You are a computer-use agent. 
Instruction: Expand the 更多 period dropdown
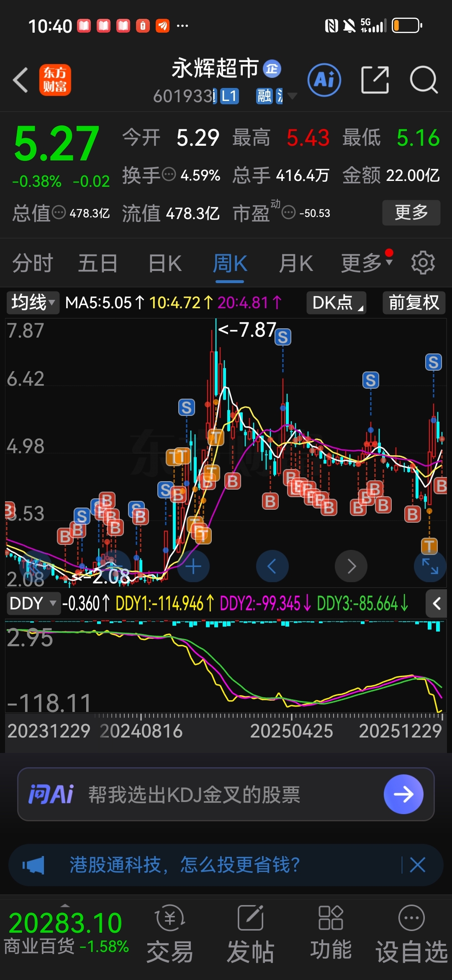(x=367, y=263)
